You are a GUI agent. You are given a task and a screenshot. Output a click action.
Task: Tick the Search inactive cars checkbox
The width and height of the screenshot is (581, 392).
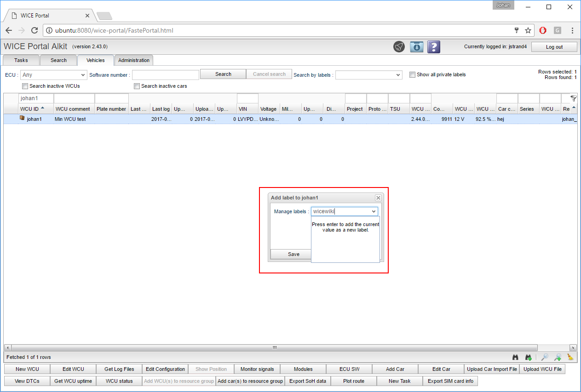[137, 86]
